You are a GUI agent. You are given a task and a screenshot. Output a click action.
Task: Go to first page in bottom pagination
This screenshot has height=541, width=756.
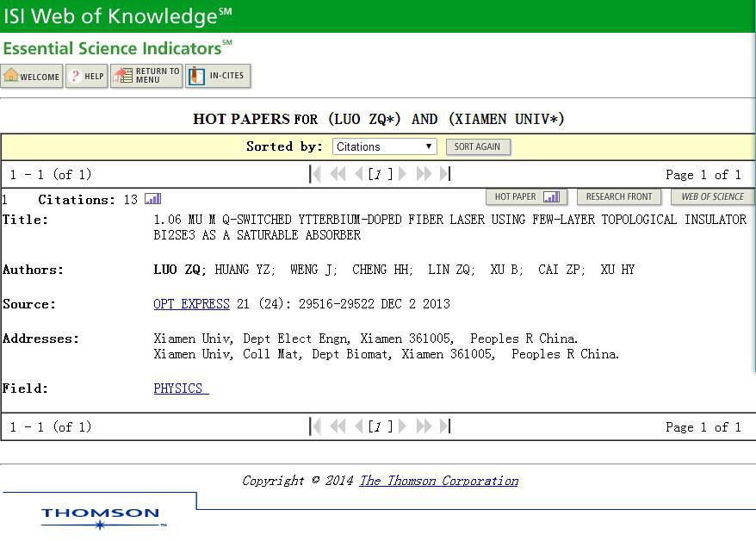316,426
